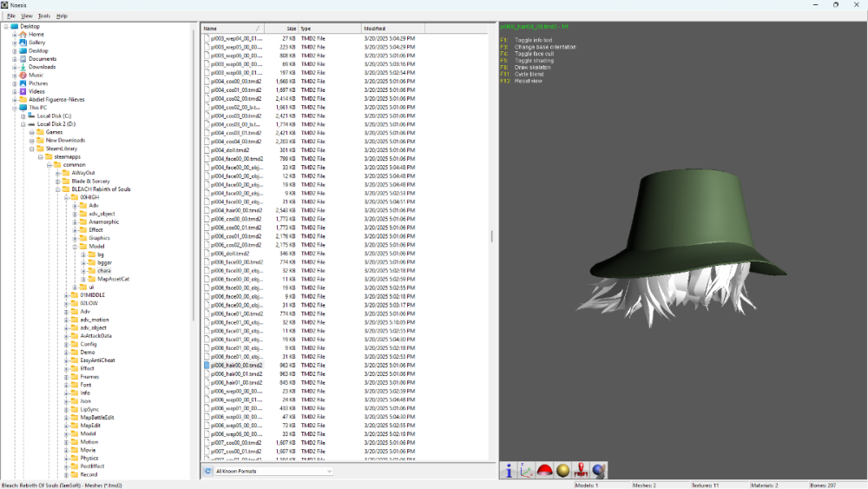Viewport: 868px width, 489px height.
Task: Select file pl006_hair01_00.tmd2
Action: [236, 383]
